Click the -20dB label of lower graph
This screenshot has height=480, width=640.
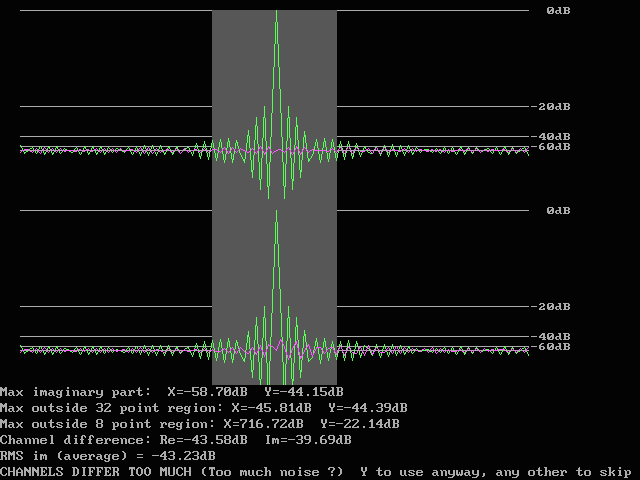(550, 307)
